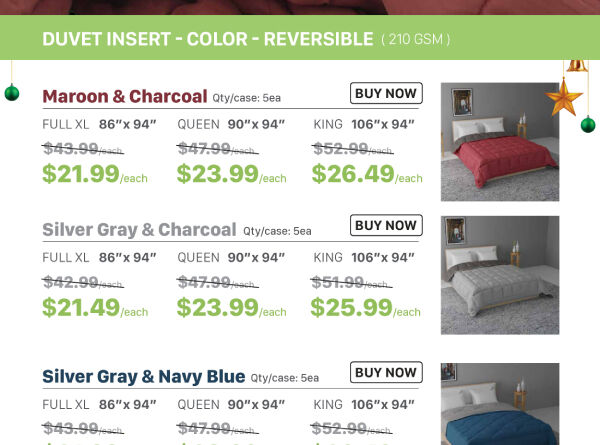Open the silver gray duvet bed photo
This screenshot has width=600, height=445.
499,274
